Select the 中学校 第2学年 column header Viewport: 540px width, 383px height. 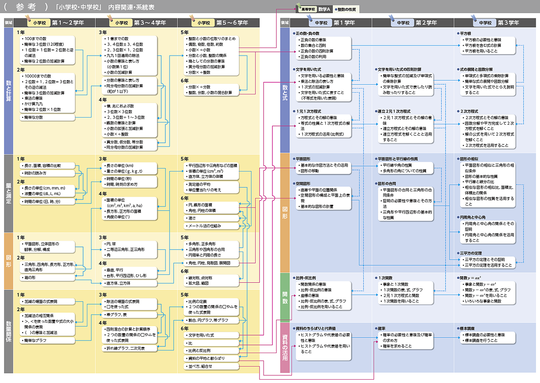point(413,23)
